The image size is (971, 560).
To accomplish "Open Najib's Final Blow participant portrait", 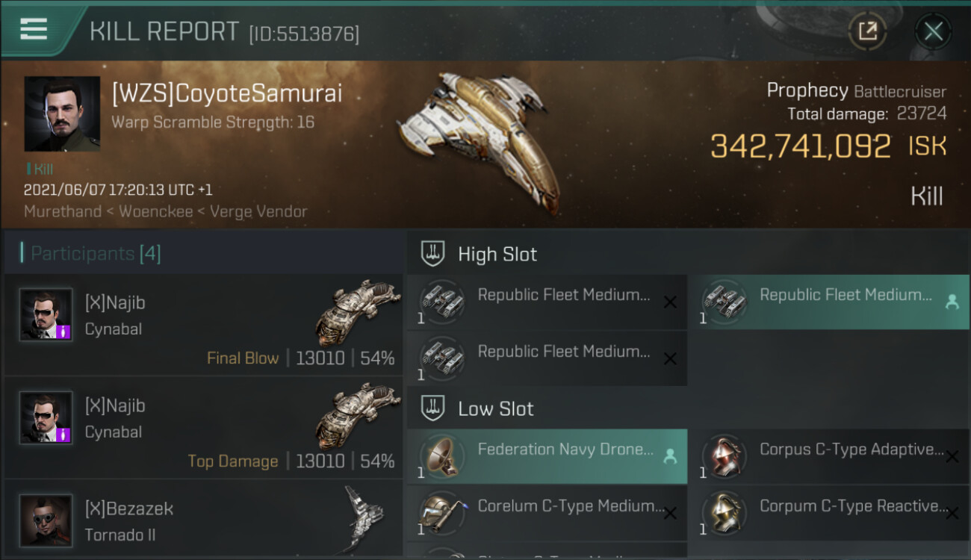I will 46,315.
